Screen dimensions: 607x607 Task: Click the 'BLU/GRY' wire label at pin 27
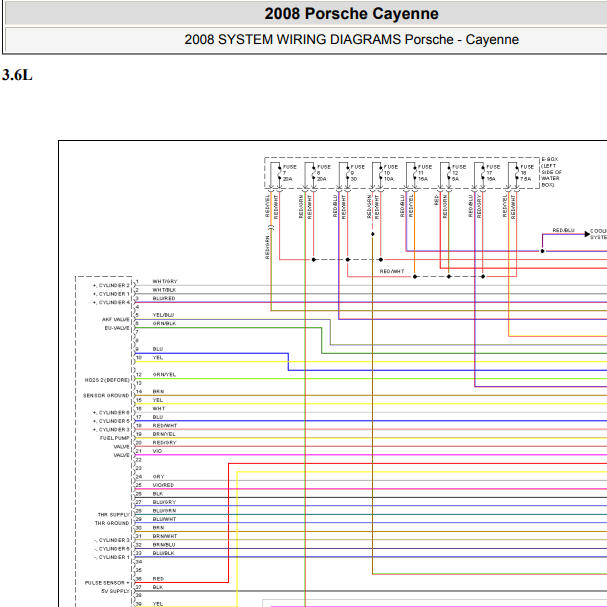(x=164, y=502)
